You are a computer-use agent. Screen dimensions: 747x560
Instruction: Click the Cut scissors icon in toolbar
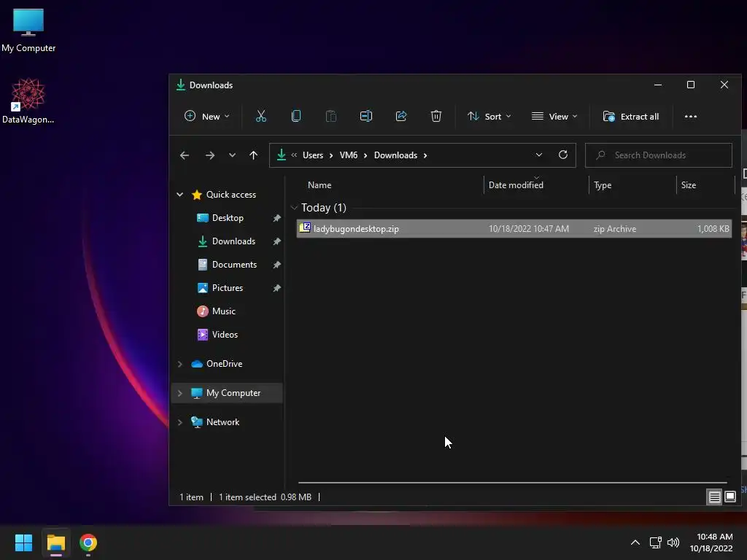pyautogui.click(x=261, y=116)
